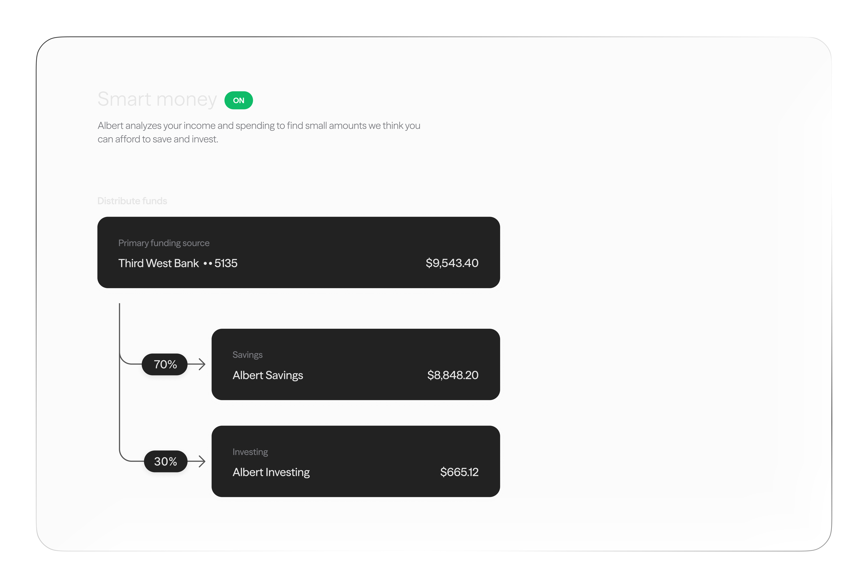Click the 30% allocation pill
This screenshot has width=868, height=588.
tap(165, 462)
